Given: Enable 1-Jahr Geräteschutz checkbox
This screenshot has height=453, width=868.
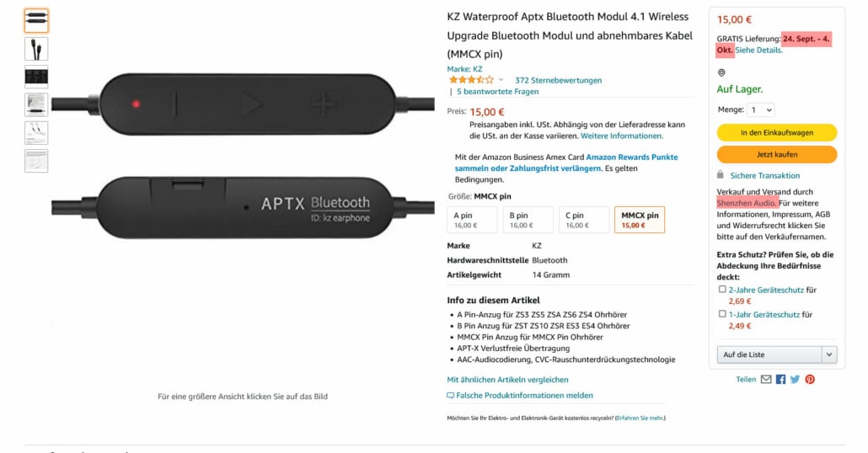Looking at the screenshot, I should [x=722, y=314].
